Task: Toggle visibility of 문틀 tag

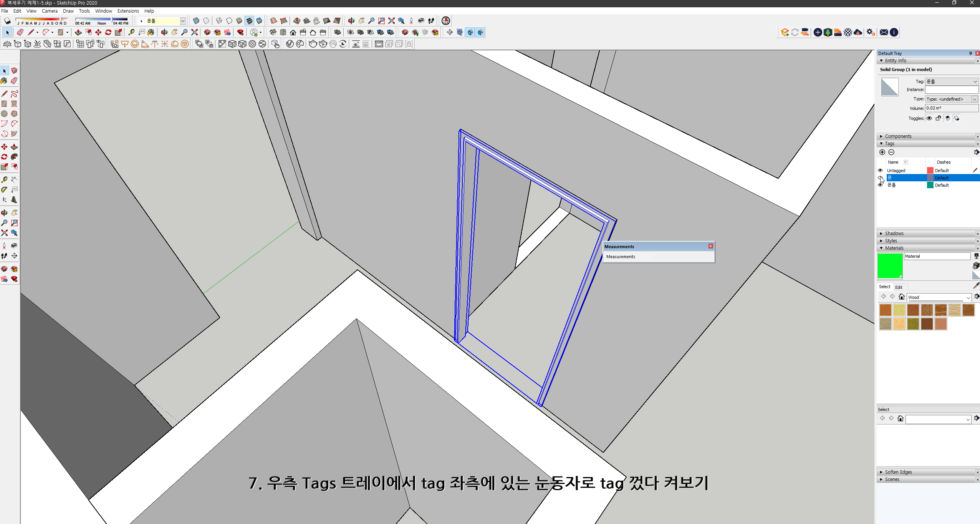Action: click(880, 185)
